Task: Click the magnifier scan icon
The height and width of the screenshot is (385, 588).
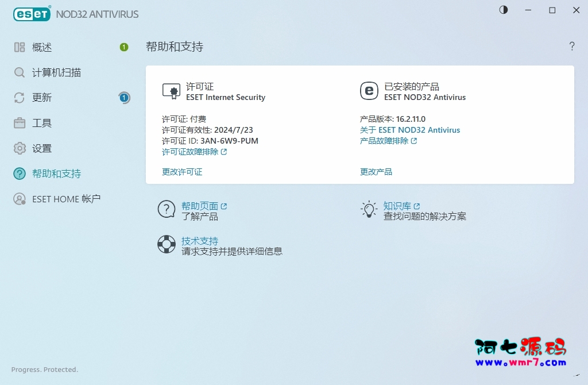Action: point(20,72)
